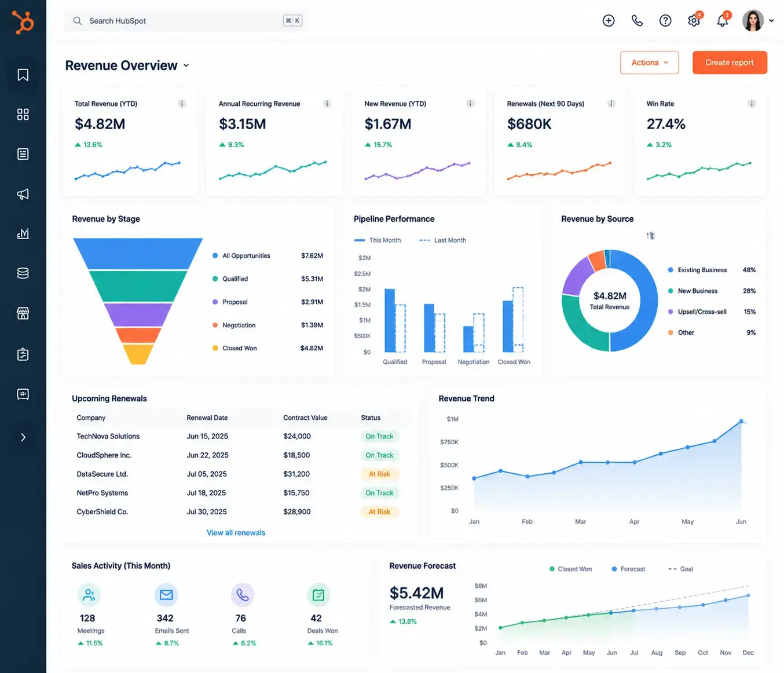Open the document list sidebar icon
784x673 pixels.
point(23,154)
